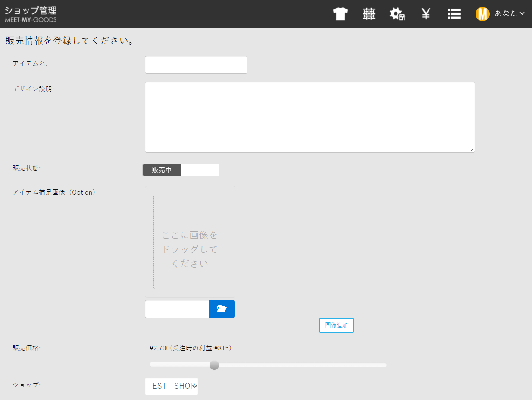Expand the あなた user menu

click(505, 13)
